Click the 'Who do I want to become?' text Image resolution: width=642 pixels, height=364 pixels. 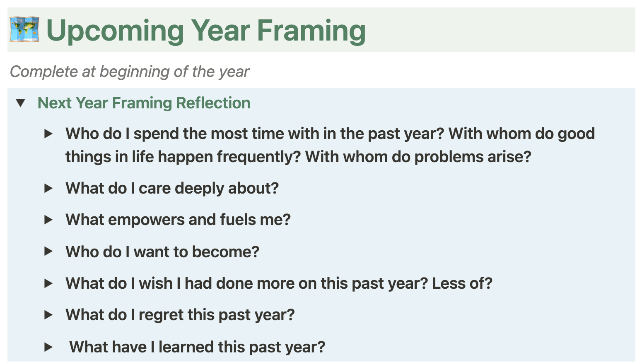(x=162, y=251)
